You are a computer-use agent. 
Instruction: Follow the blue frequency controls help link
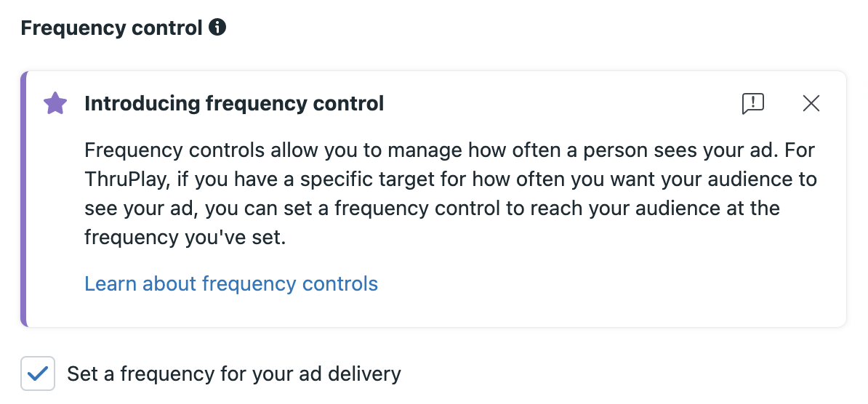(231, 283)
